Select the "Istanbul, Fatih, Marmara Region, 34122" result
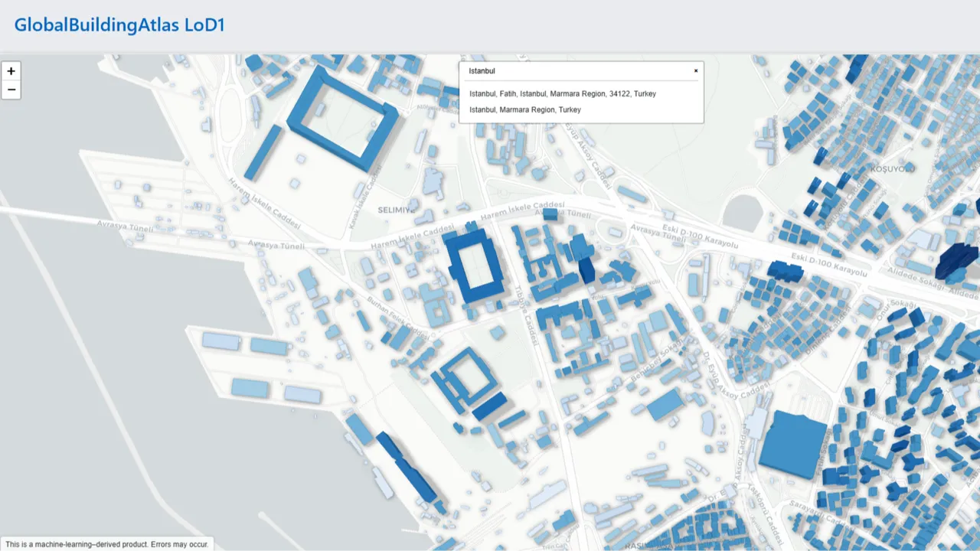The image size is (980, 551). coord(563,93)
